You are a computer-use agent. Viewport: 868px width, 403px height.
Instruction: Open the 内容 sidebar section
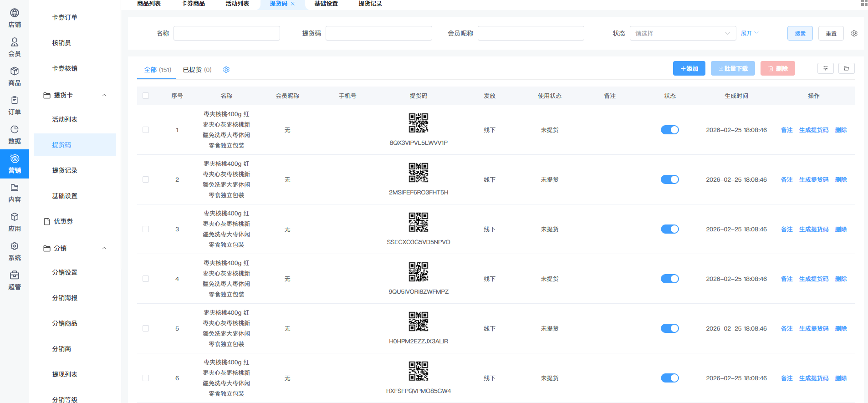click(x=15, y=193)
